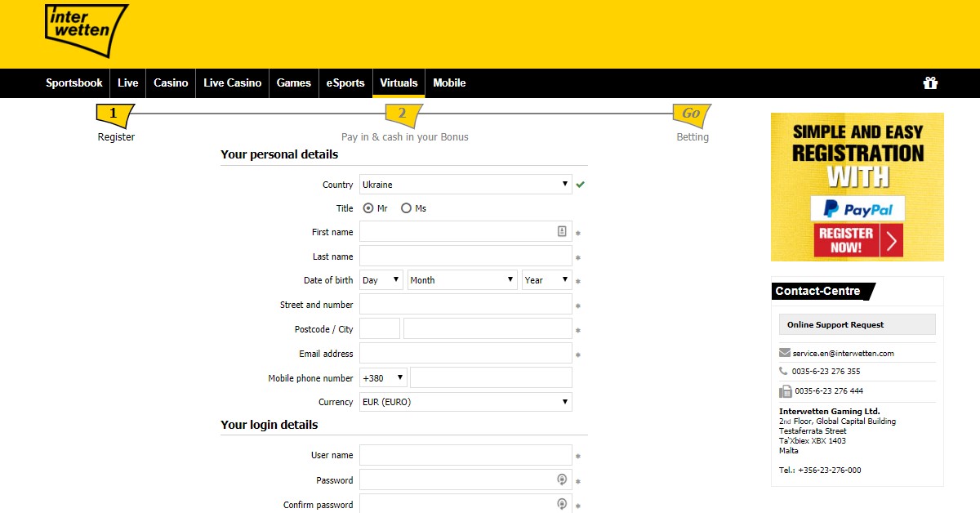Viewport: 980px width, 513px height.
Task: Open the Month of birth dropdown
Action: 462,280
